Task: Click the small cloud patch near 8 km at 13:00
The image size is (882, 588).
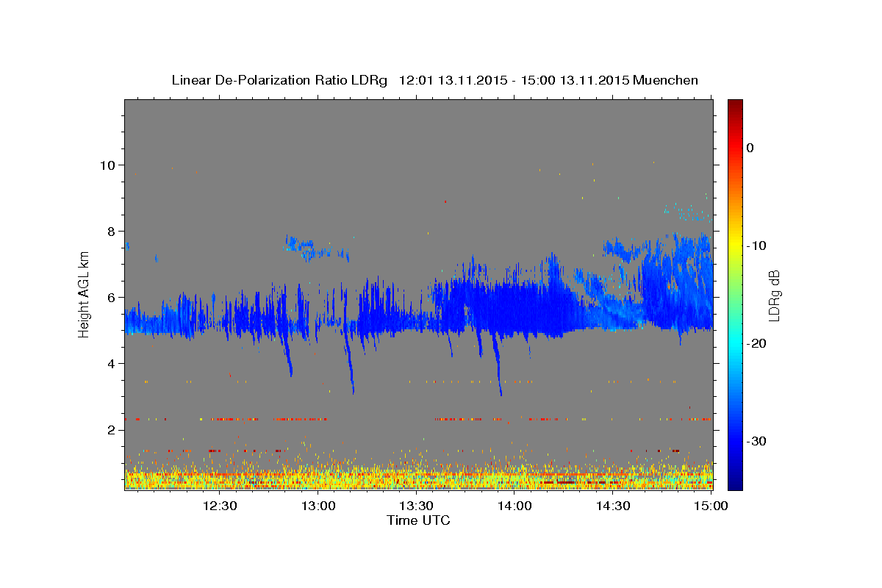Action: pyautogui.click(x=316, y=249)
